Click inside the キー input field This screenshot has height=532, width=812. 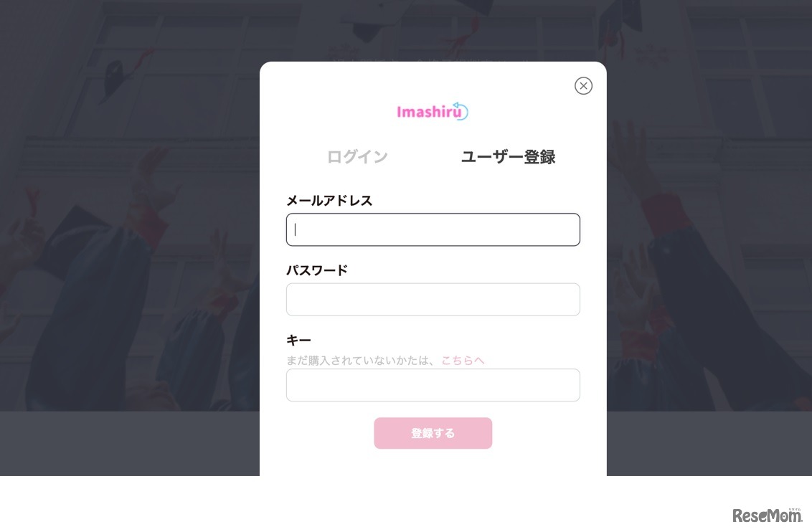click(433, 385)
